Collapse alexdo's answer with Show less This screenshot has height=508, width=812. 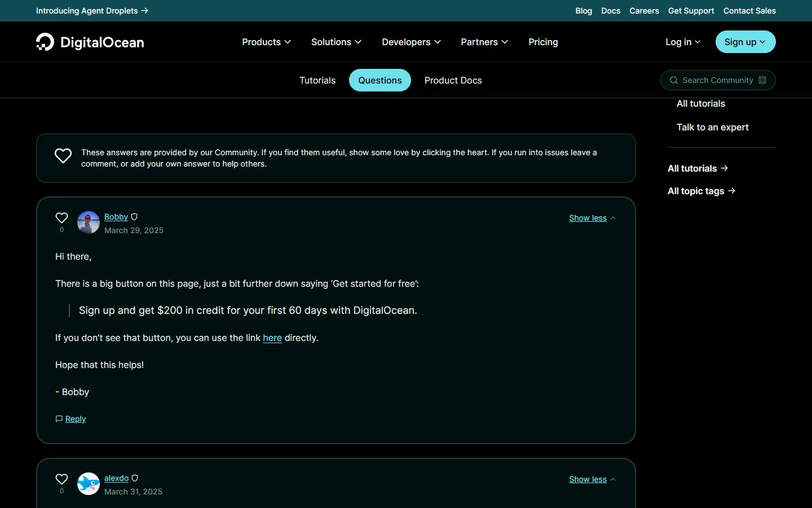pos(592,479)
